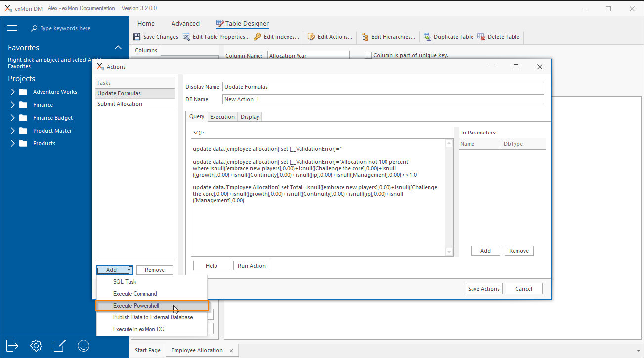This screenshot has height=358, width=644.
Task: Click the Product Master folder icon
Action: (x=23, y=131)
